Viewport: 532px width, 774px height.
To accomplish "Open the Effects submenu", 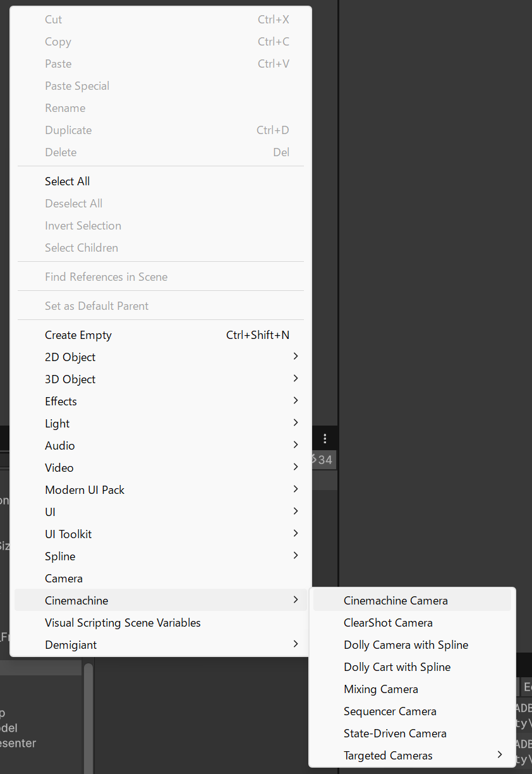I will (x=61, y=402).
